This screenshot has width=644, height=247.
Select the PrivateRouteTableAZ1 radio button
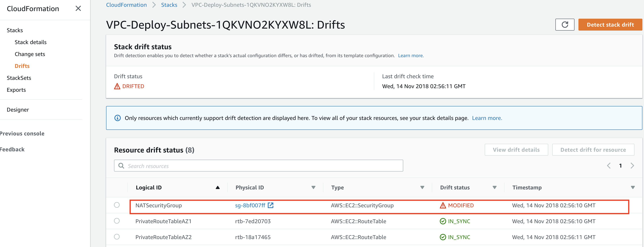[x=117, y=221]
